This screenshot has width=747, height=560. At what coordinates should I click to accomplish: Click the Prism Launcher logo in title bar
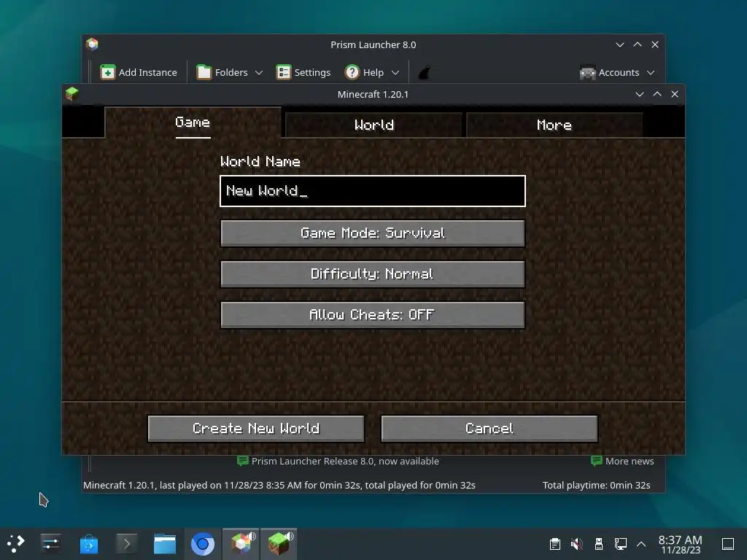pos(92,44)
